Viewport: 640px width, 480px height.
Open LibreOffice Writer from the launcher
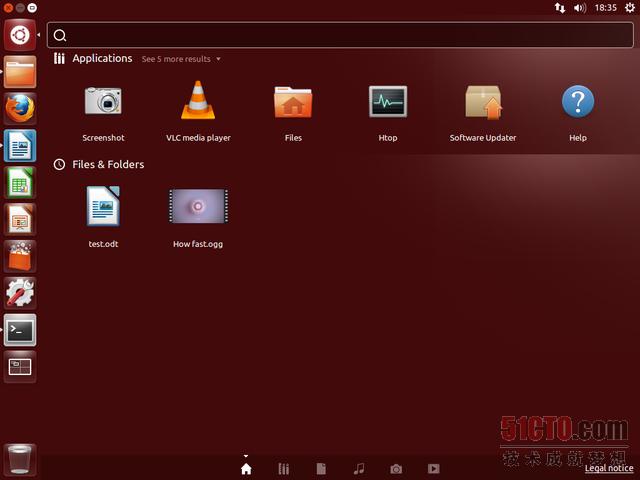click(20, 146)
